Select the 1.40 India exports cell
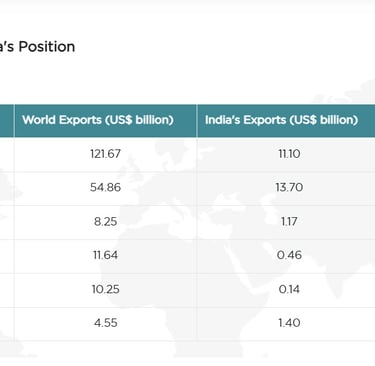Screen dimensions: 375x366 tap(289, 323)
